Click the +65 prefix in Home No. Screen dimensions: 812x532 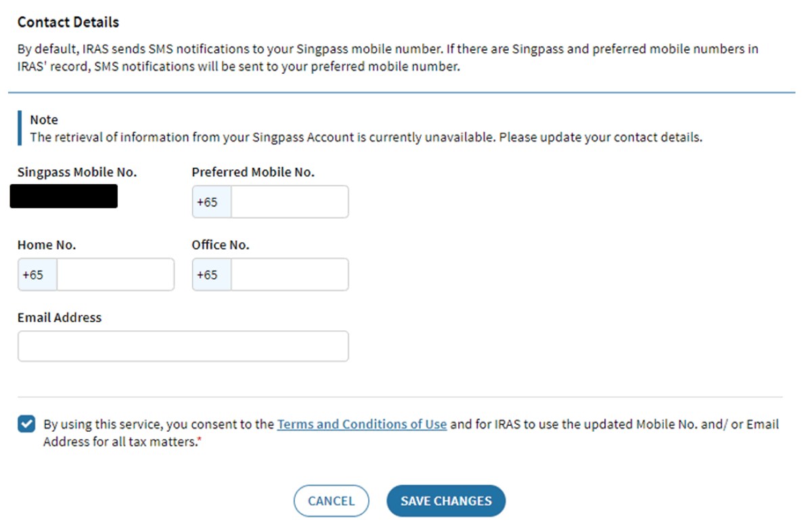coord(33,275)
